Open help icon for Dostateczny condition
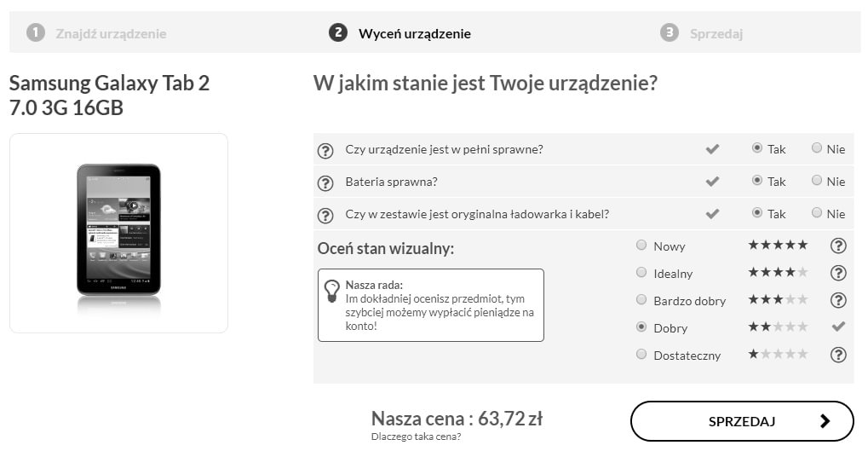The image size is (868, 451). point(839,355)
